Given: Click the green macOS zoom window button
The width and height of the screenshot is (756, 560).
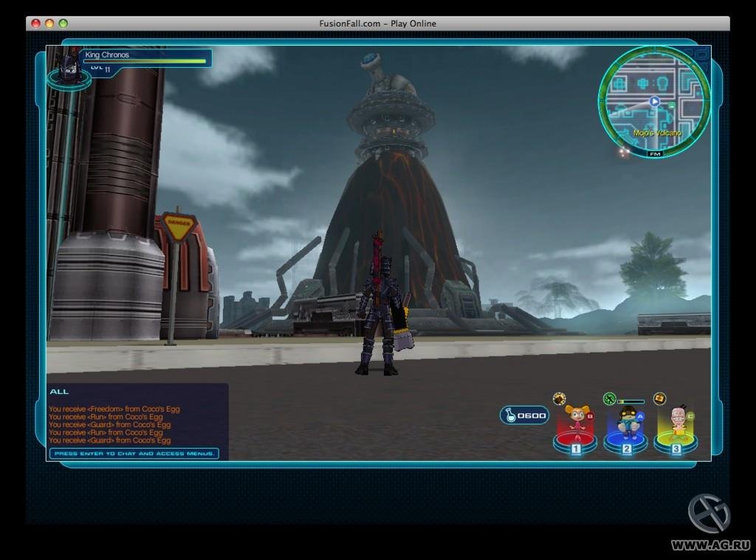Looking at the screenshot, I should (63, 24).
